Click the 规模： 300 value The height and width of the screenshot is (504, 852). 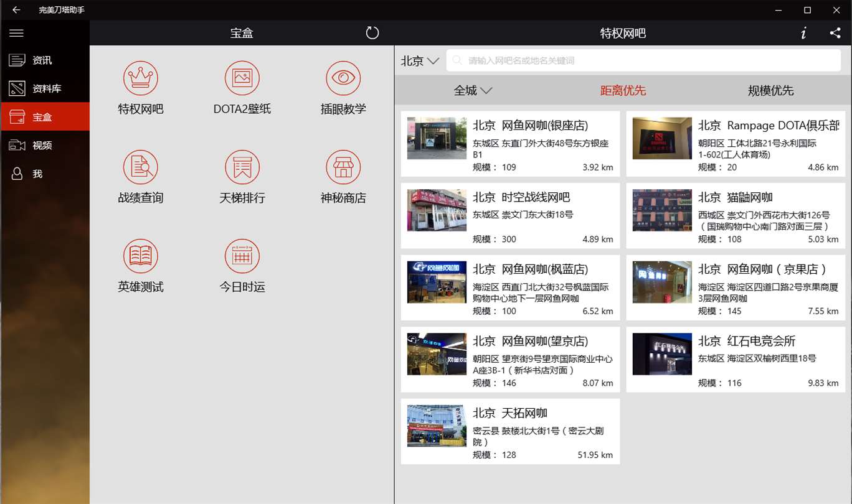(495, 239)
